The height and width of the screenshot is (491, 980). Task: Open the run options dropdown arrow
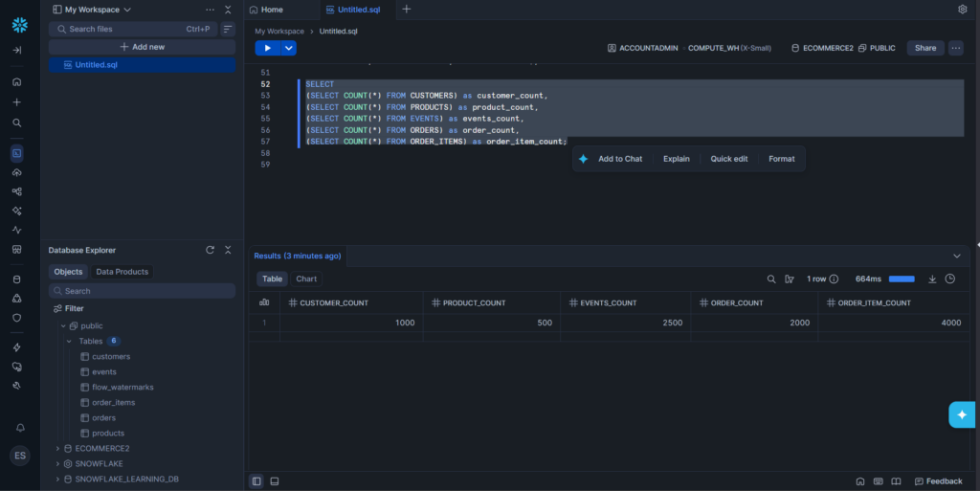pos(289,48)
